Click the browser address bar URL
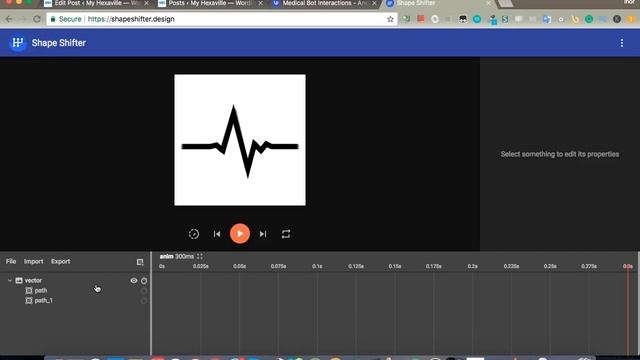This screenshot has width=640, height=360. tap(131, 19)
